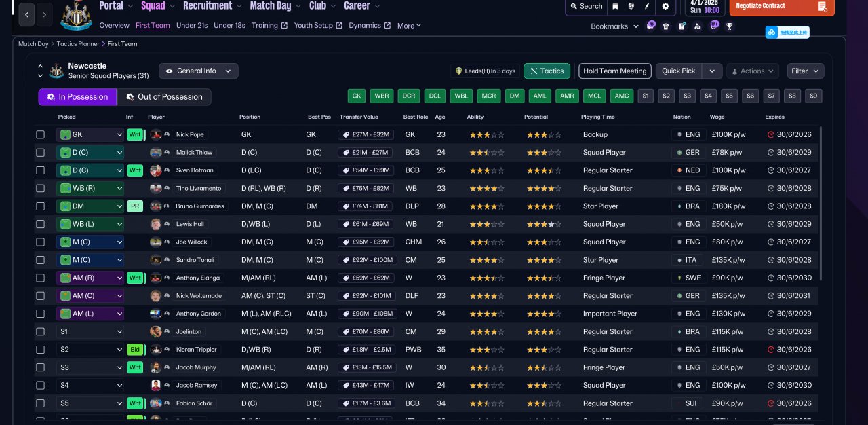Open the Filter dropdown
The height and width of the screenshot is (425, 868).
(806, 71)
